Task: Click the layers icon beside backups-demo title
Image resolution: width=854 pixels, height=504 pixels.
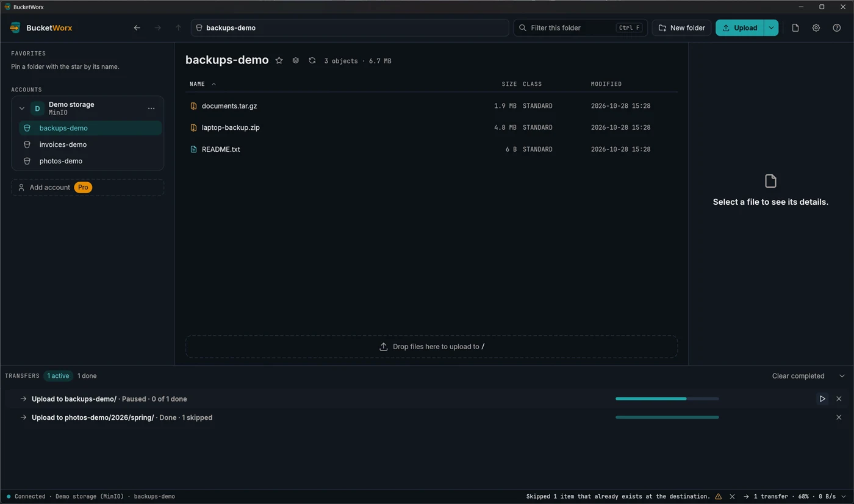Action: pyautogui.click(x=295, y=60)
